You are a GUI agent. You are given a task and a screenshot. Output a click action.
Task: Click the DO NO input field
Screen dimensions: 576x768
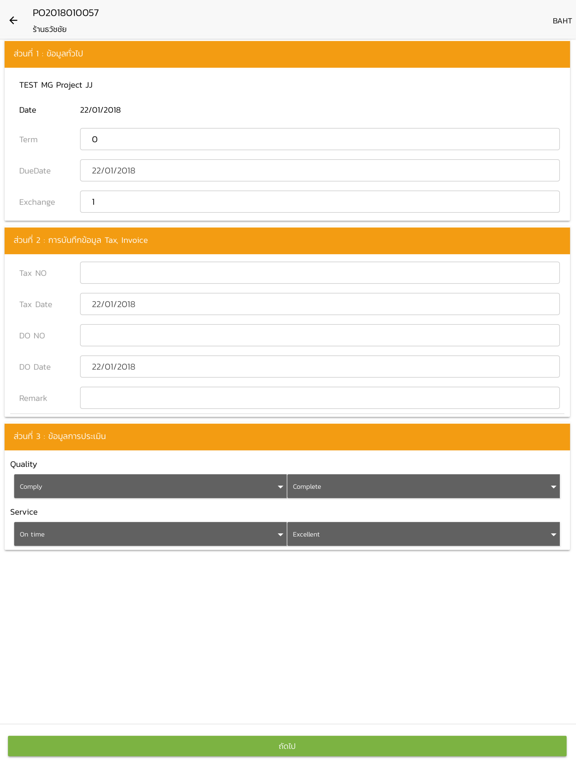320,336
